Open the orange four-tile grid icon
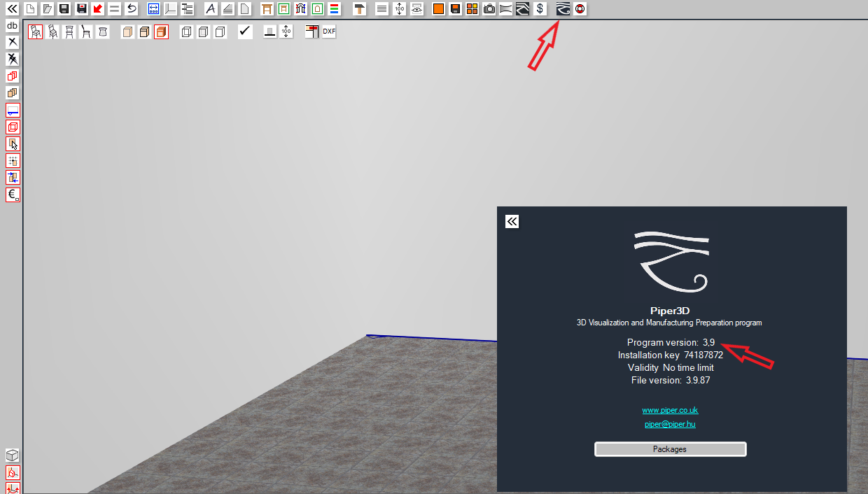 tap(472, 9)
